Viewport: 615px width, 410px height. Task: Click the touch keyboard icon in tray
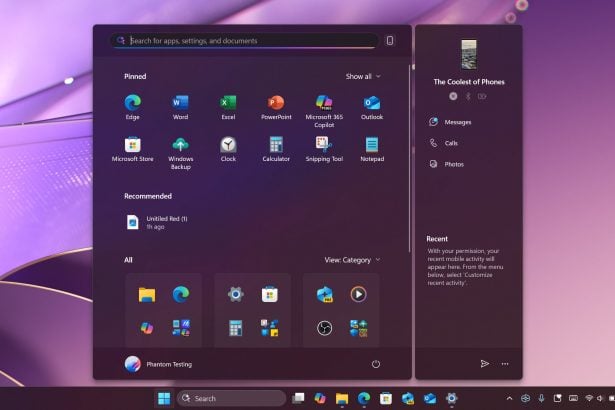coord(573,398)
